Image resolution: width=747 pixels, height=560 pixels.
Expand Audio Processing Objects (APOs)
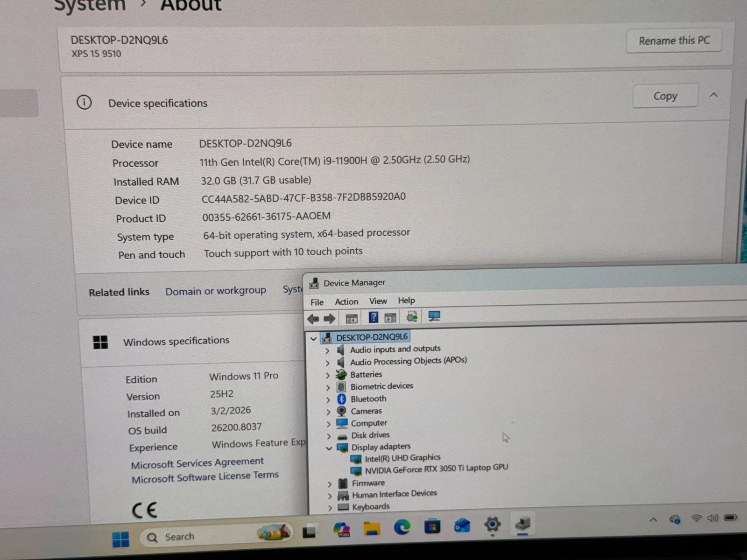327,363
